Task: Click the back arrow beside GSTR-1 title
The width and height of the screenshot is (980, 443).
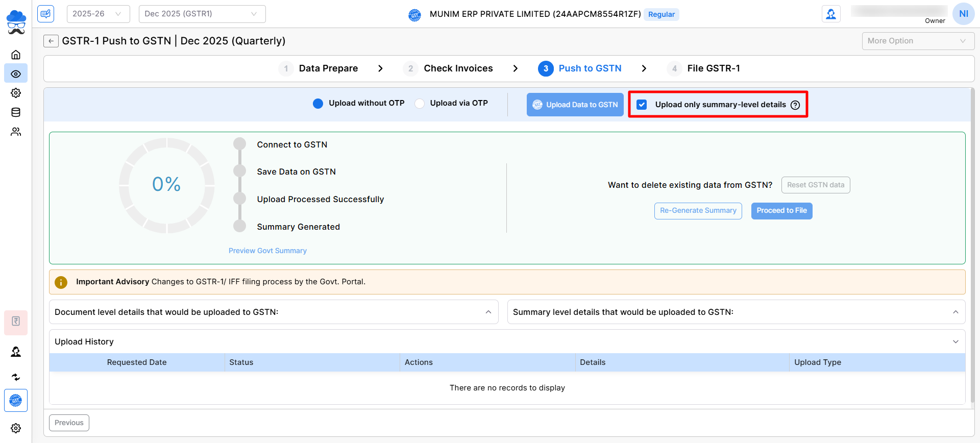Action: [51, 41]
